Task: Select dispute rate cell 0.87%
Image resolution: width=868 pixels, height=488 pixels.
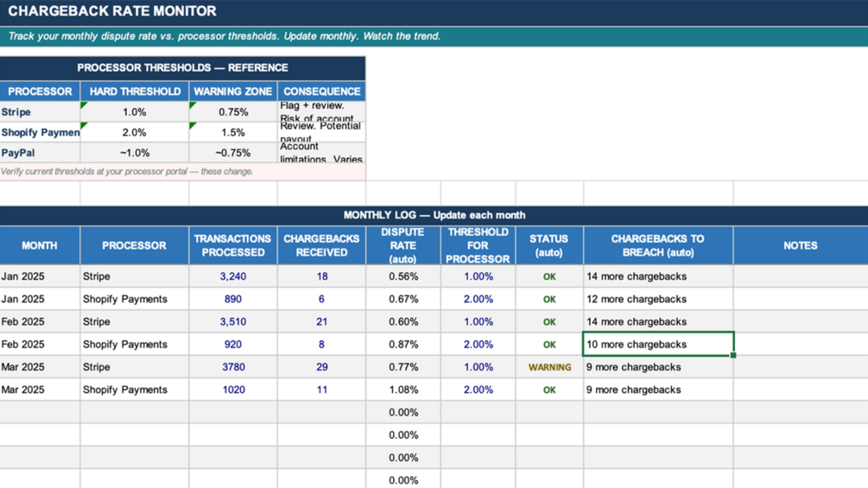Action: click(403, 345)
